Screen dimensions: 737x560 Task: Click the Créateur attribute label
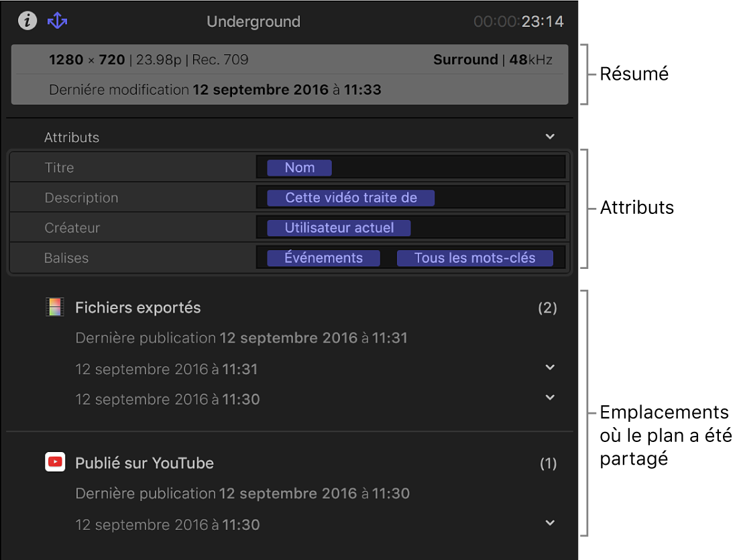point(72,228)
